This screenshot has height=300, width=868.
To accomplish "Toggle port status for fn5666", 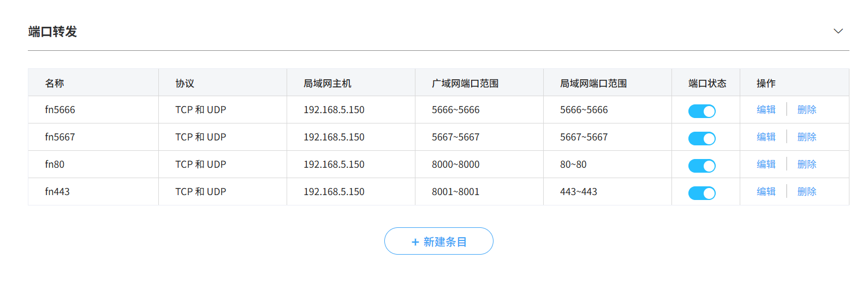I will [701, 111].
